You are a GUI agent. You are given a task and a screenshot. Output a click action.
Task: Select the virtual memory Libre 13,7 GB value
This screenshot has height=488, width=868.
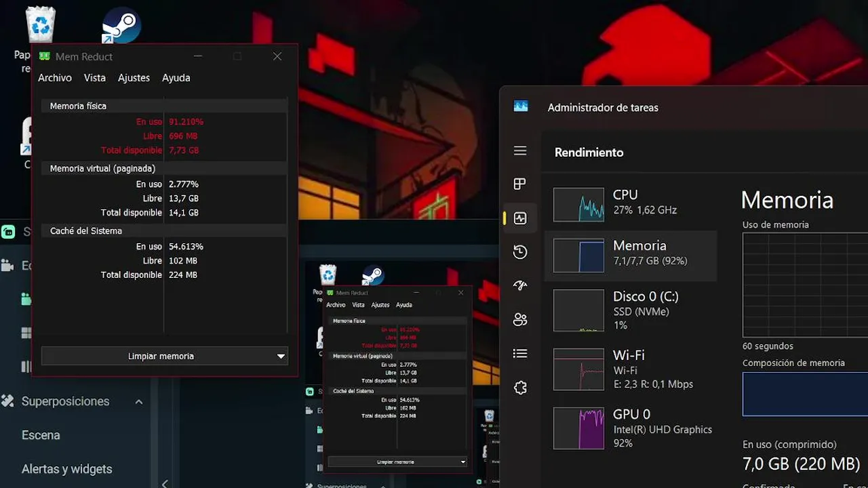click(x=184, y=199)
